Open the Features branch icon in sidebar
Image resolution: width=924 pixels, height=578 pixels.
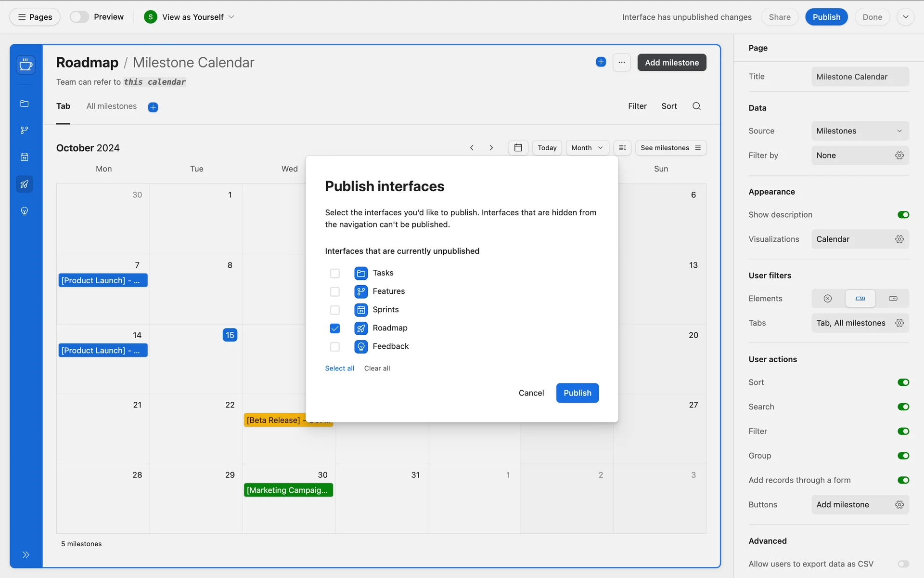coord(25,130)
